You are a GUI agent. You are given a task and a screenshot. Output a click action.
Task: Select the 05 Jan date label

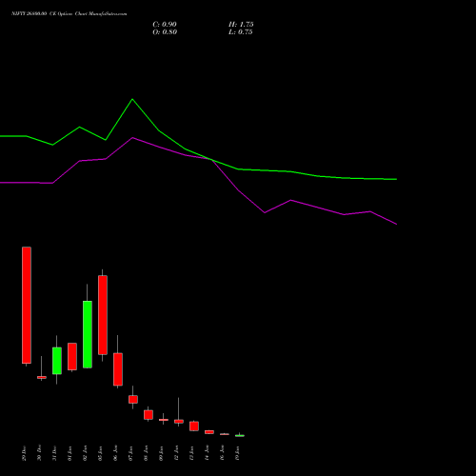click(101, 453)
